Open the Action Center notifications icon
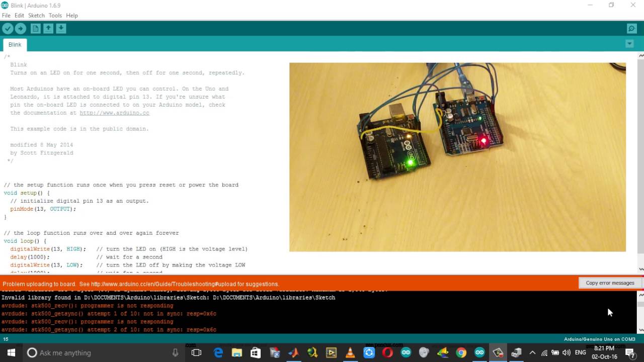Screen dimensions: 644x362 [630, 352]
